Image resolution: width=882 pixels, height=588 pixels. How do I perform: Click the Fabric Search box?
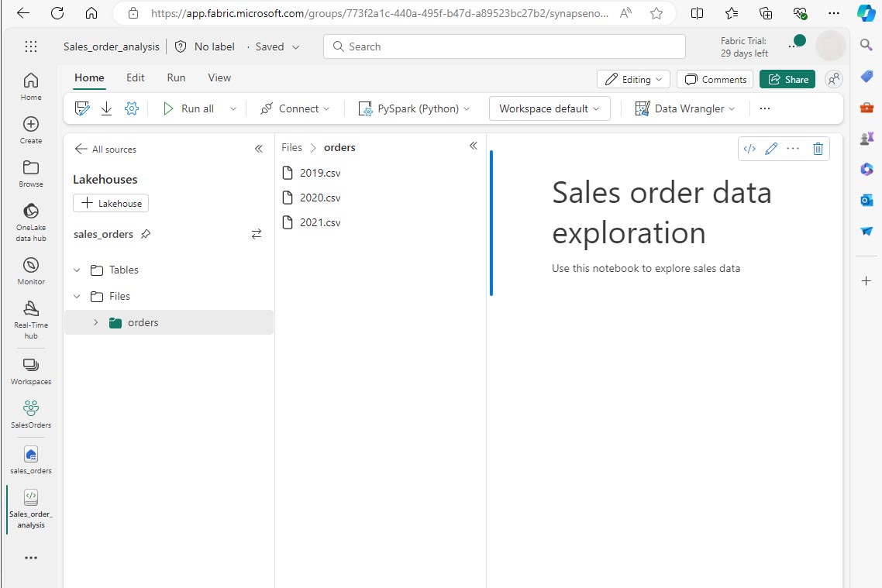pyautogui.click(x=504, y=46)
